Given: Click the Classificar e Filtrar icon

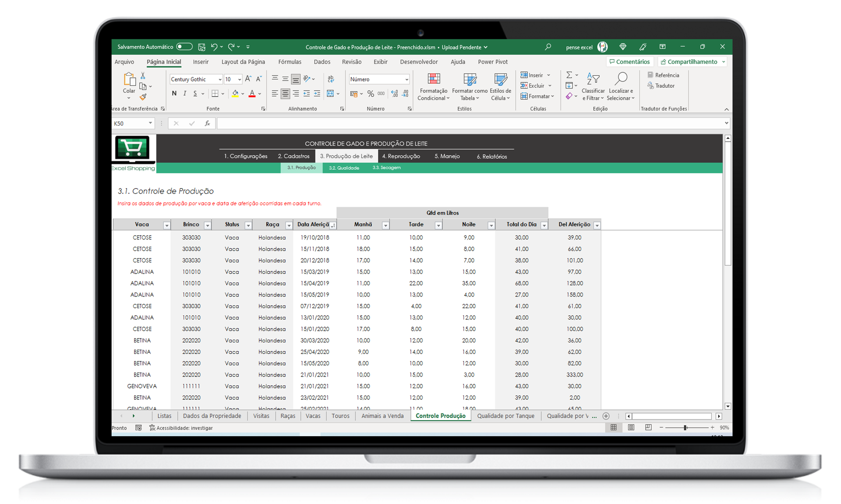Looking at the screenshot, I should point(593,79).
